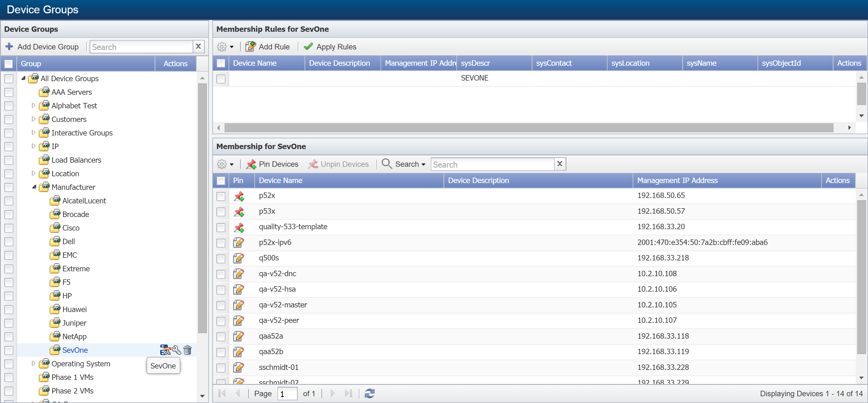Click the pin icon for quality-533-template
Viewport: 868px width, 403px height.
pyautogui.click(x=239, y=227)
